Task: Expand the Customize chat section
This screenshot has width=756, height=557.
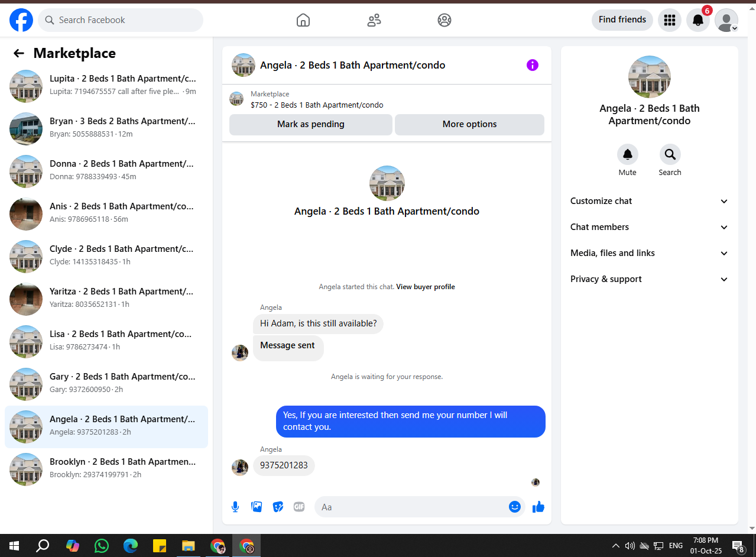Action: pyautogui.click(x=650, y=201)
